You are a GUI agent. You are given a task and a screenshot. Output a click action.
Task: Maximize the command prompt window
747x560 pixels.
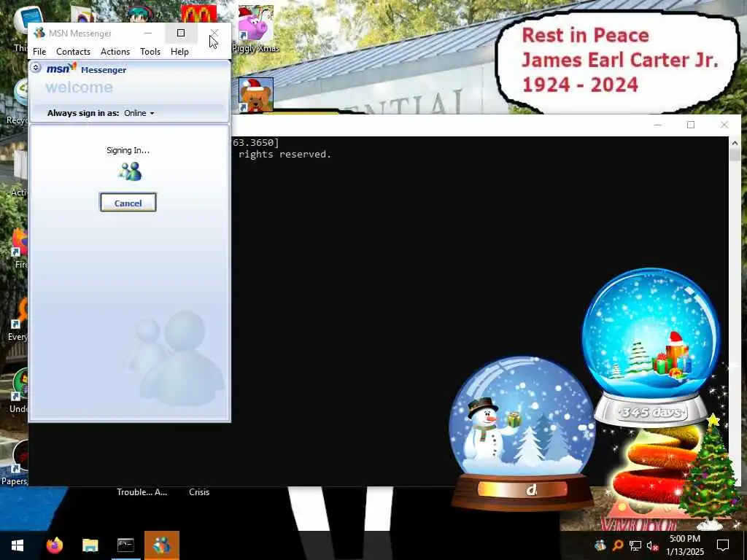[691, 125]
